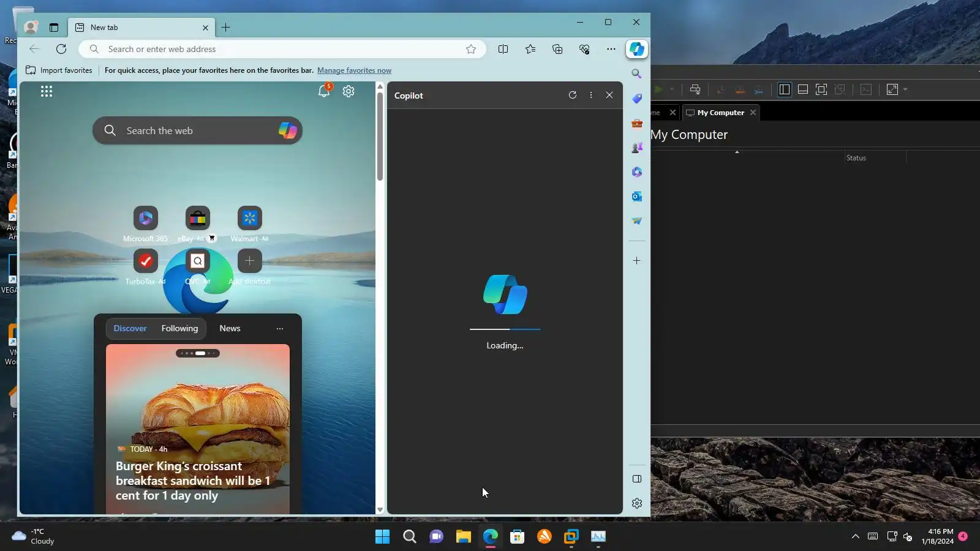Enter VMware full screen mode icon
The width and height of the screenshot is (980, 551).
coord(821,89)
